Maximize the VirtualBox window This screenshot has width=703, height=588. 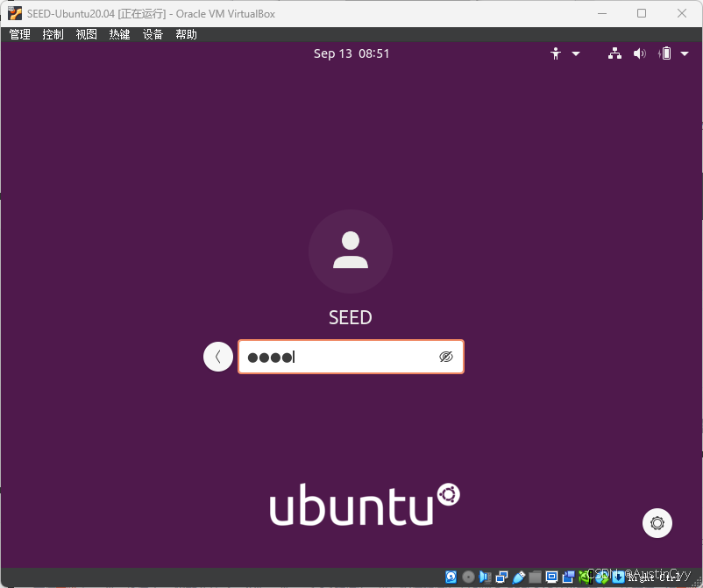coord(642,13)
